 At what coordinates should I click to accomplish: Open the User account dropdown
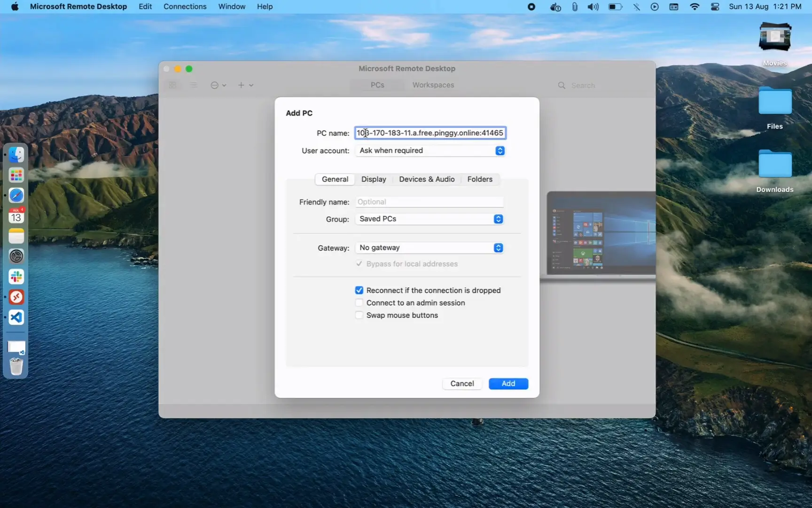[x=430, y=151]
